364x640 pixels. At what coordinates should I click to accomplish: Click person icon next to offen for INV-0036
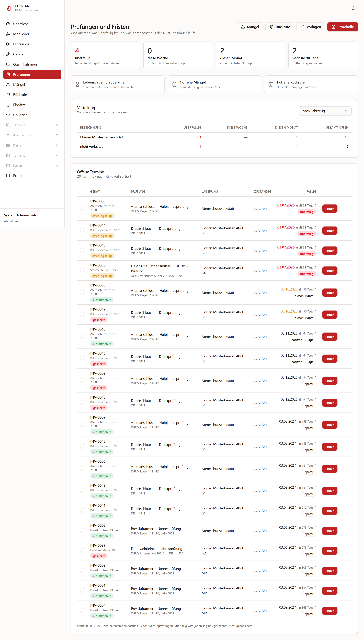coord(256,270)
